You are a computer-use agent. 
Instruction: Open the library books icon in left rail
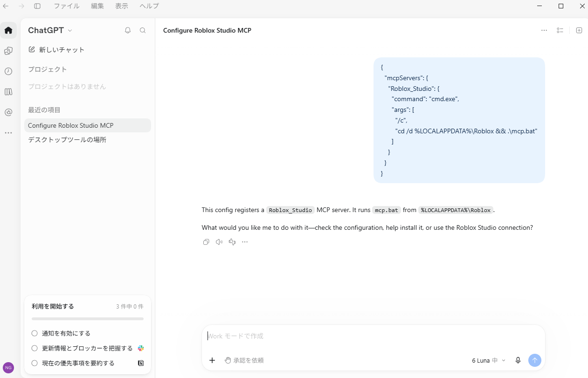(8, 92)
